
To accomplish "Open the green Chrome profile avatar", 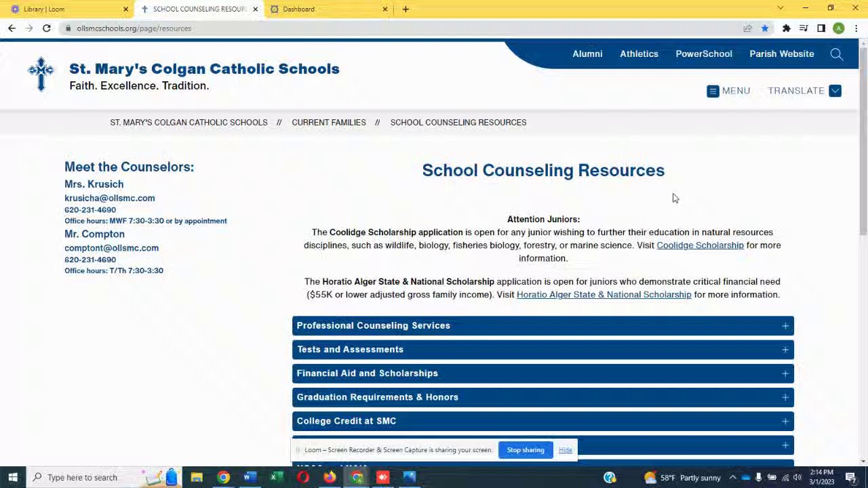I will (x=839, y=28).
